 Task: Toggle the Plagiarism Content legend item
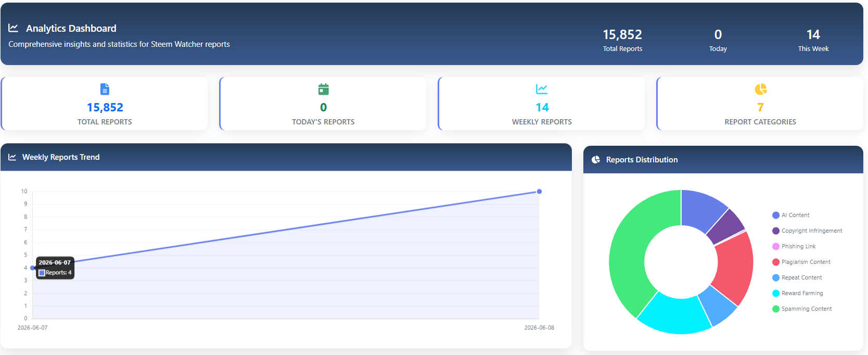[x=801, y=262]
